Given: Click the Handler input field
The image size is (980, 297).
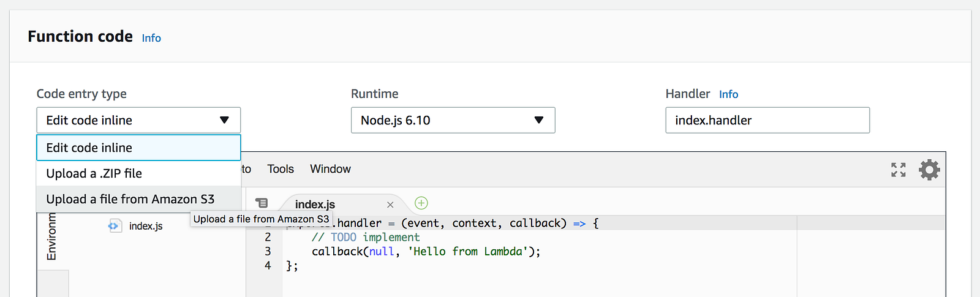Looking at the screenshot, I should (767, 120).
